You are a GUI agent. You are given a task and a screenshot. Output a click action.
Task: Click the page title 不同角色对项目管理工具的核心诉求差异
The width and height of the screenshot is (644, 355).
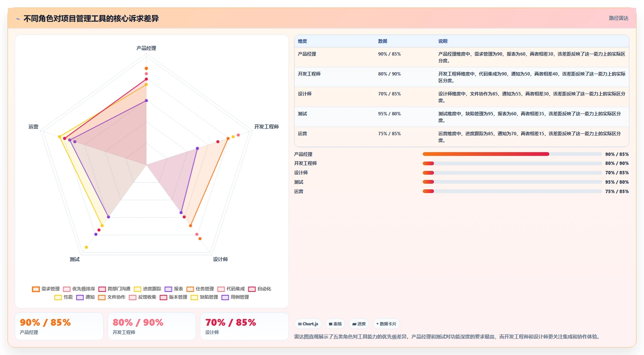pos(91,18)
